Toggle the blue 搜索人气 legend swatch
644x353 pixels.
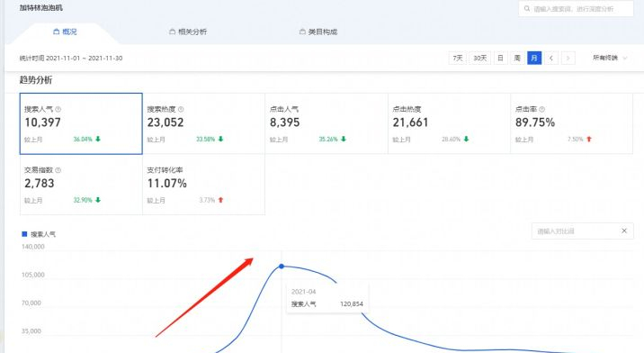pyautogui.click(x=24, y=234)
